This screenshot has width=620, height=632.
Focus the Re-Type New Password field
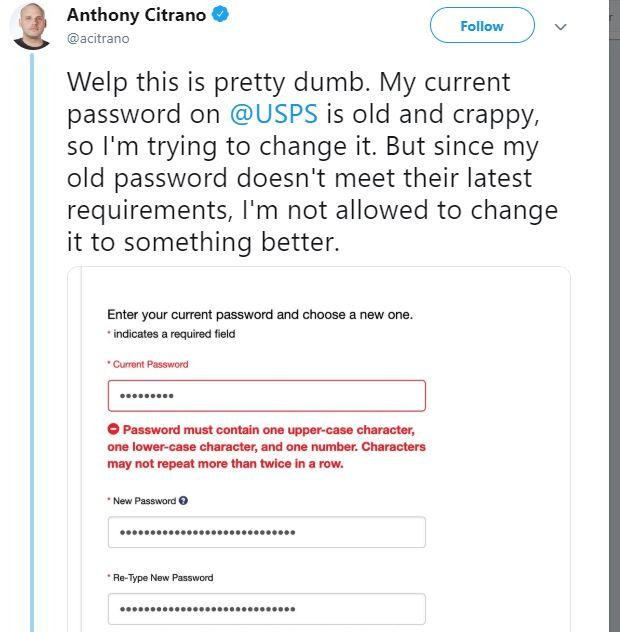[x=266, y=609]
